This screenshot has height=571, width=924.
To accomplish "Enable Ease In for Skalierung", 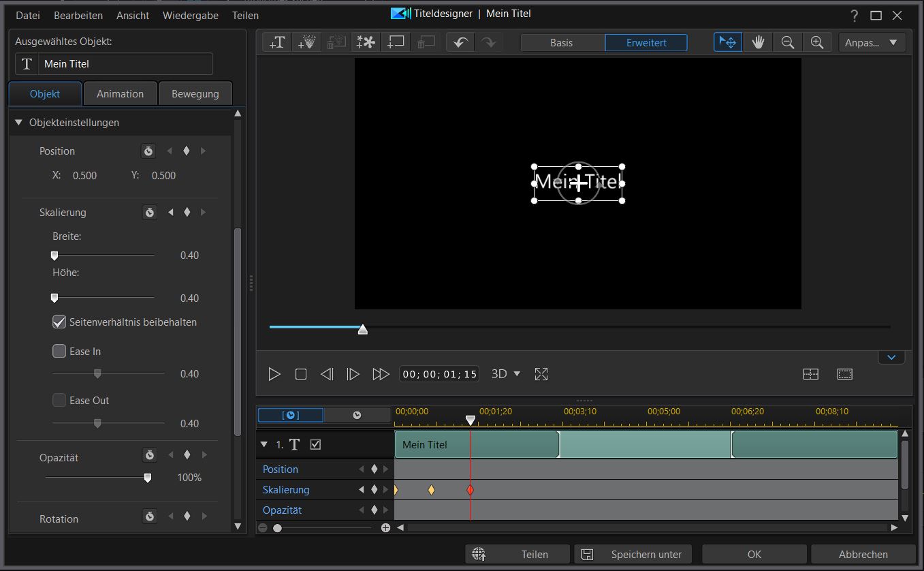I will coord(59,351).
